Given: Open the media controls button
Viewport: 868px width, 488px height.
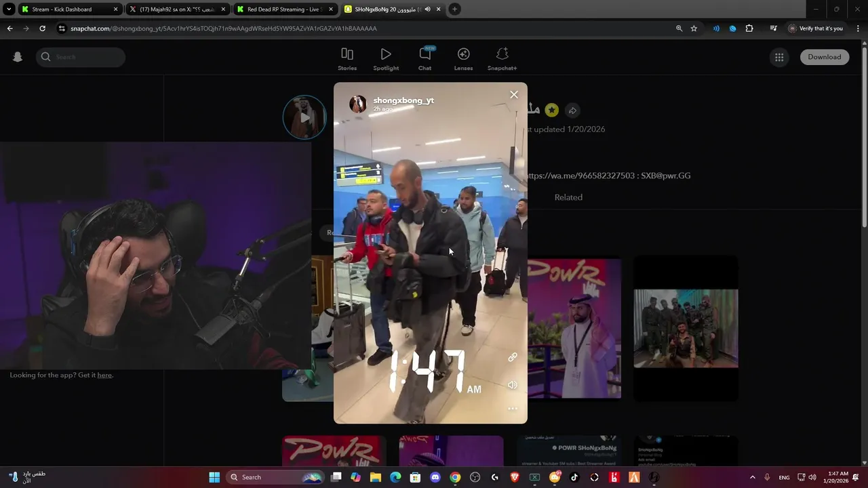Looking at the screenshot, I should click(773, 28).
